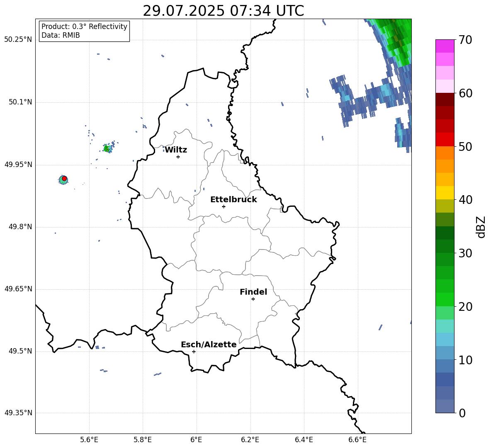
Task: Click the dark maroon swatch just below 60 dBZ
Action: pyautogui.click(x=445, y=99)
